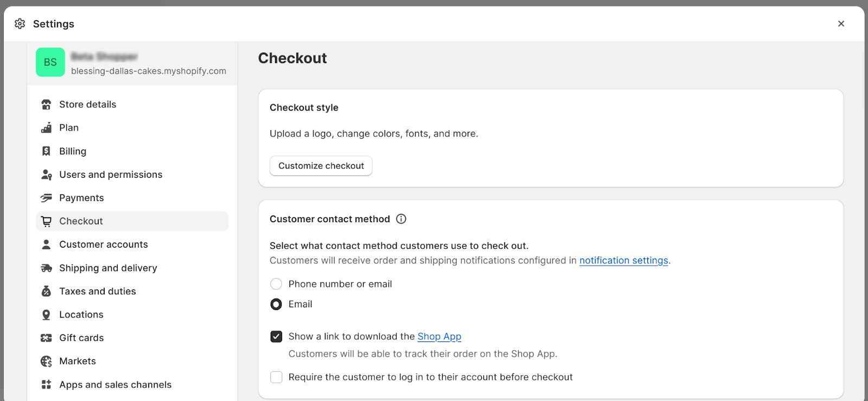Open Markets settings page

coord(78,361)
